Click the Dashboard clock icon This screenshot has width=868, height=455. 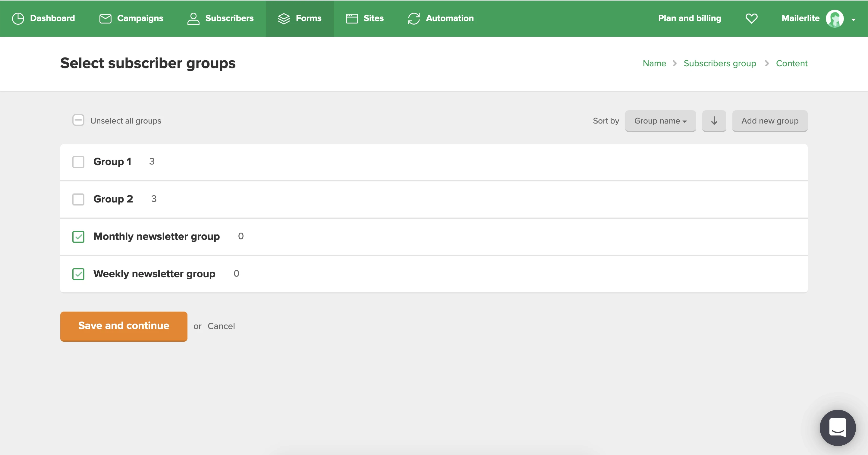coord(18,18)
